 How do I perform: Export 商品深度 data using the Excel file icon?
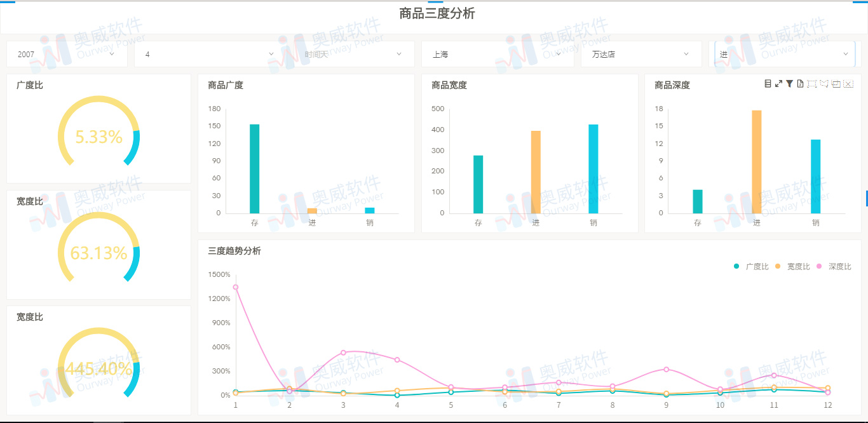click(x=800, y=83)
